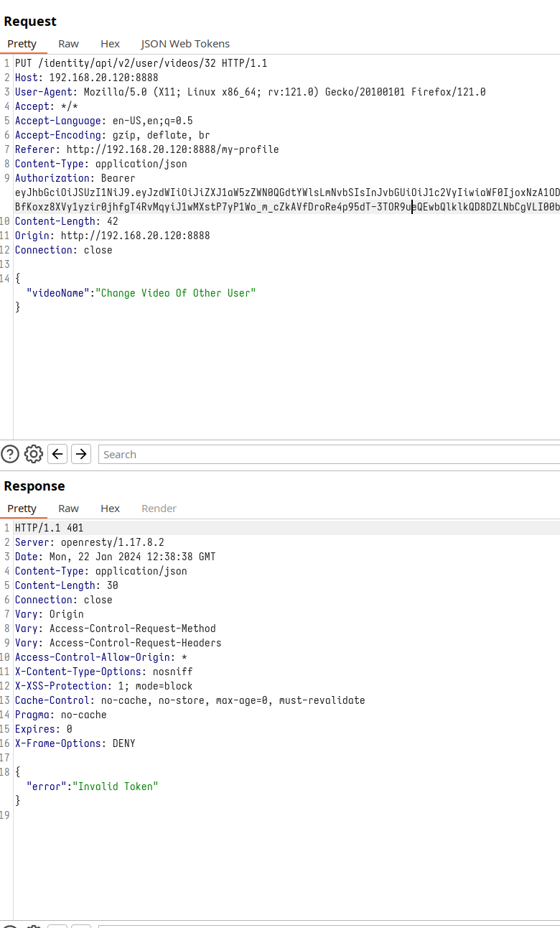This screenshot has width=560, height=928.
Task: Click the "Change Video Of Other User" value
Action: click(176, 293)
